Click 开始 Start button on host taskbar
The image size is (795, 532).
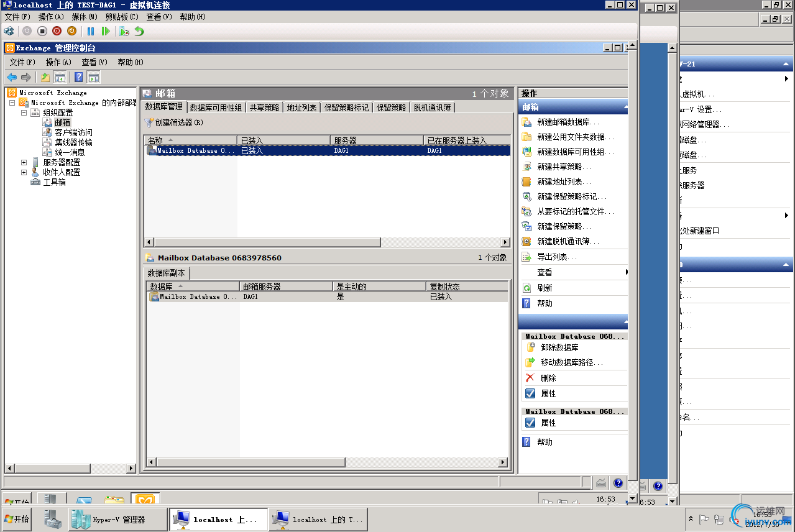(17, 519)
